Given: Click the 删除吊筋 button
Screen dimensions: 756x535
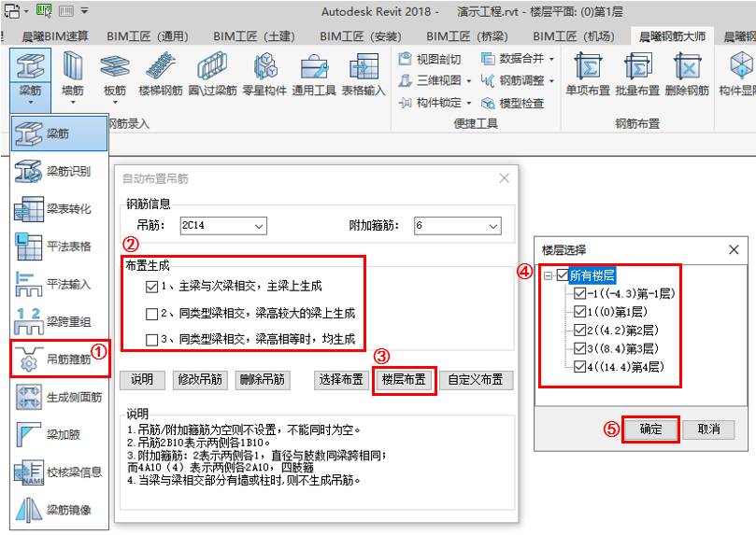Looking at the screenshot, I should point(263,380).
